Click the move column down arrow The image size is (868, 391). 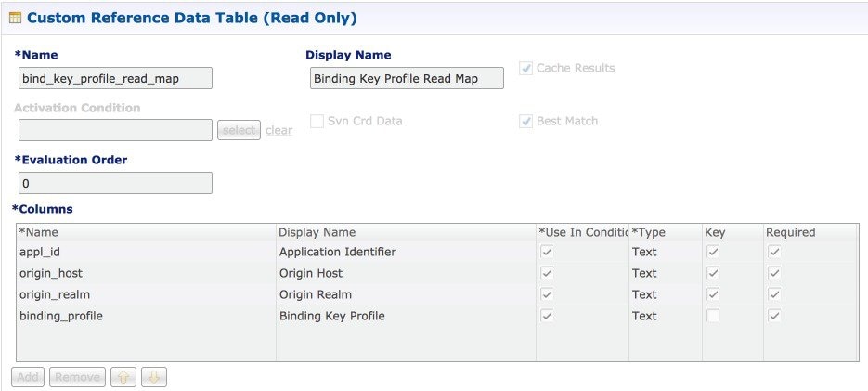[x=154, y=377]
